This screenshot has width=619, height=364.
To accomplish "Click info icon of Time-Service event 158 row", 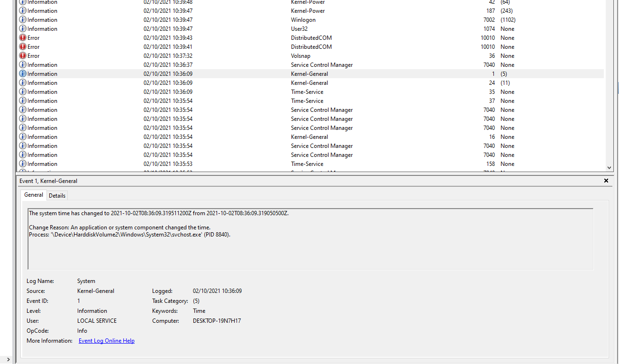I will pyautogui.click(x=22, y=164).
